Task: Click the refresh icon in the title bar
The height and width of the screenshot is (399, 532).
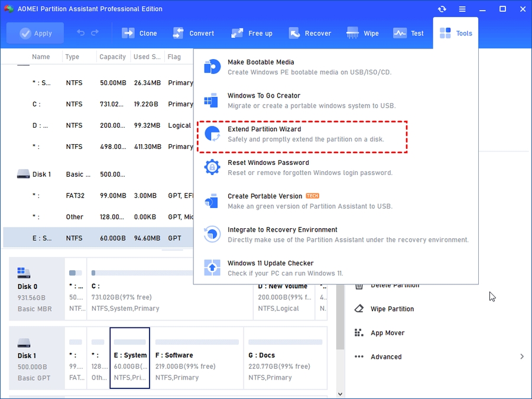Action: (442, 9)
